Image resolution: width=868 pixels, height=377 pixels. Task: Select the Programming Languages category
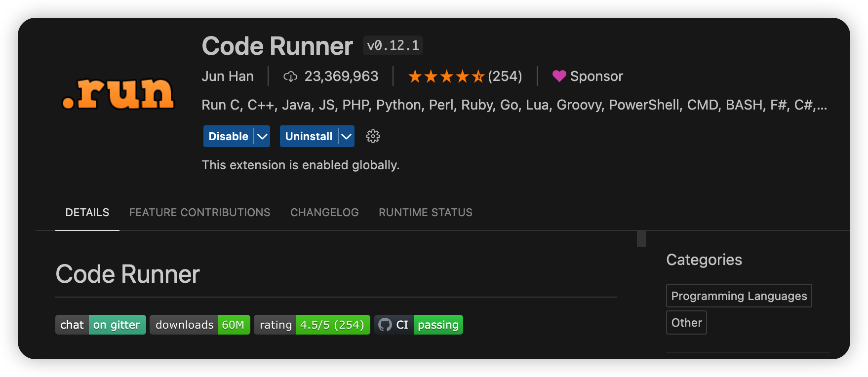[x=739, y=296]
